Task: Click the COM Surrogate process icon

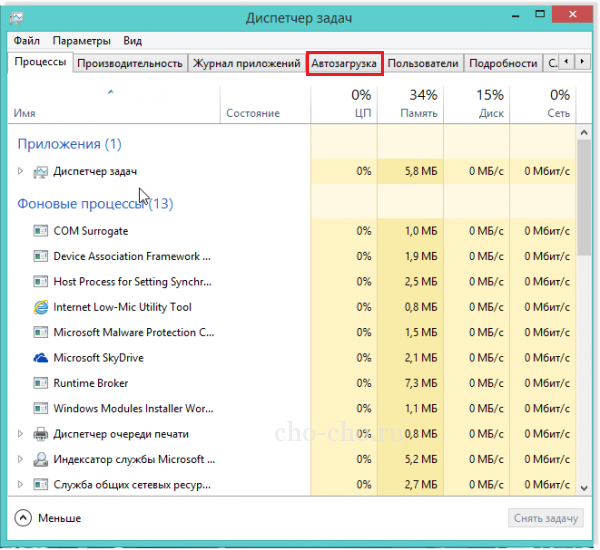Action: (x=41, y=231)
